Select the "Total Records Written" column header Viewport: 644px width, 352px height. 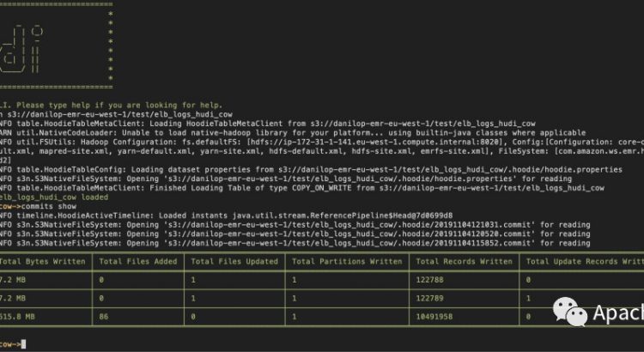tap(462, 261)
